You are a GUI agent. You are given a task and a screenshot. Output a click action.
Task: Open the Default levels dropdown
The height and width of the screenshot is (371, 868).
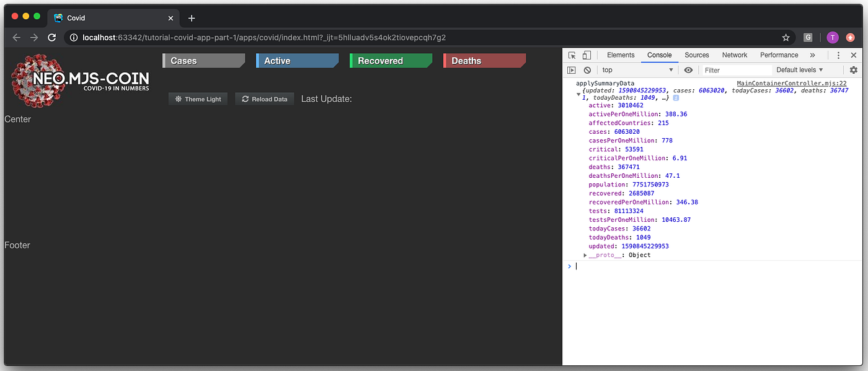(799, 69)
